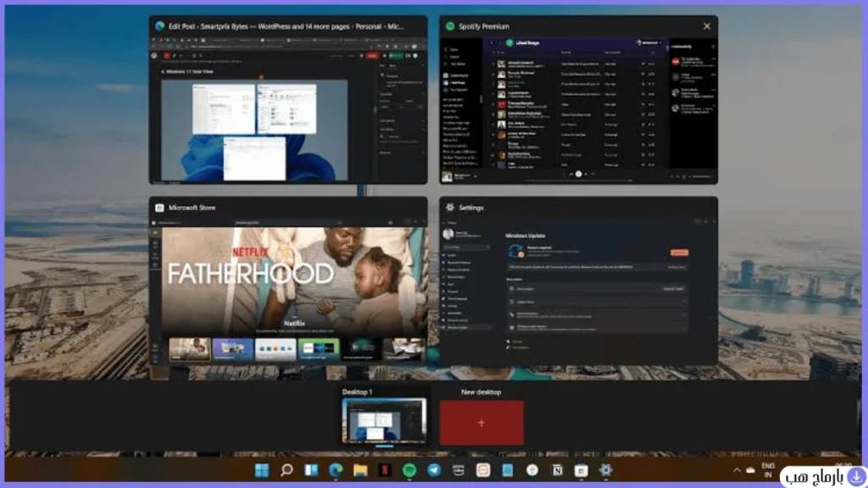Open the Edit Post Edge window thumbnail
Screen dimensions: 868x488
pos(288,100)
